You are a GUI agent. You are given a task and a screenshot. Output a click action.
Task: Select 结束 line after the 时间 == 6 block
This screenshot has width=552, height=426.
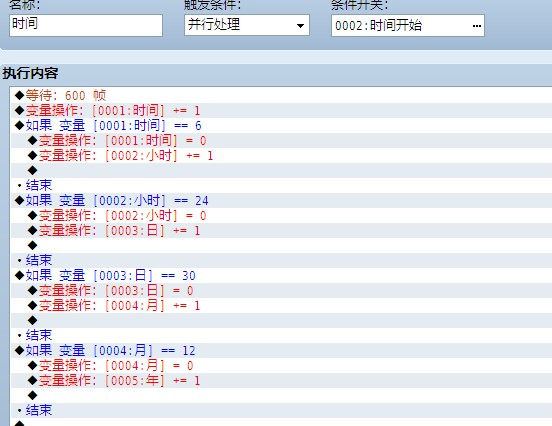pyautogui.click(x=282, y=186)
